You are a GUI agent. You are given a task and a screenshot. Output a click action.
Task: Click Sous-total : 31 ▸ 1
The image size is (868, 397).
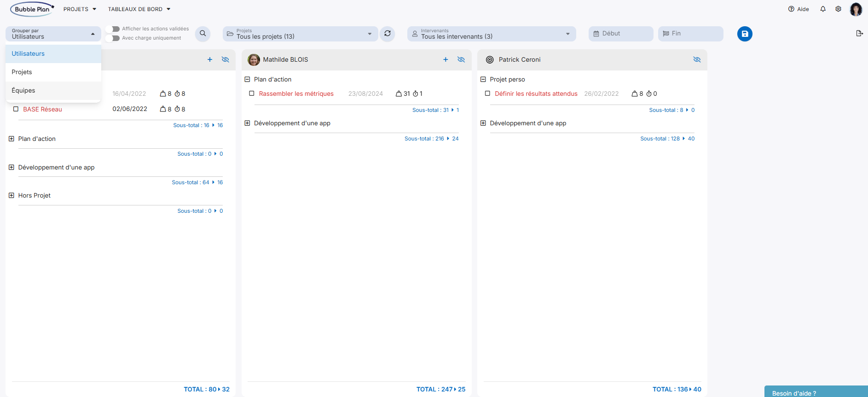click(x=435, y=110)
